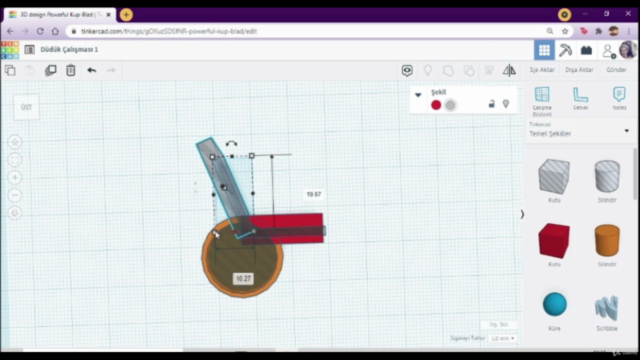Screen dimensions: 640x360
Task: Go to the browser home page
Action: coord(55,31)
